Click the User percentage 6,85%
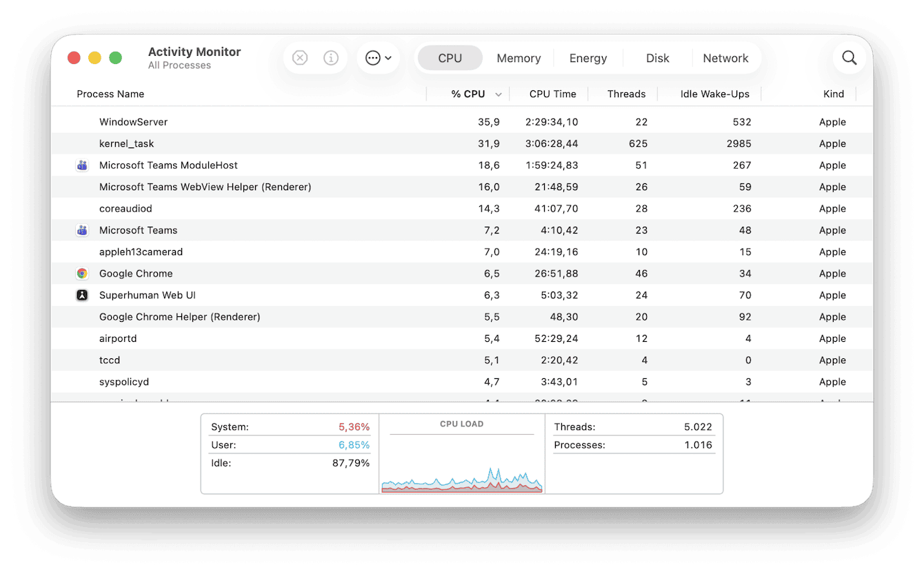 pos(354,445)
